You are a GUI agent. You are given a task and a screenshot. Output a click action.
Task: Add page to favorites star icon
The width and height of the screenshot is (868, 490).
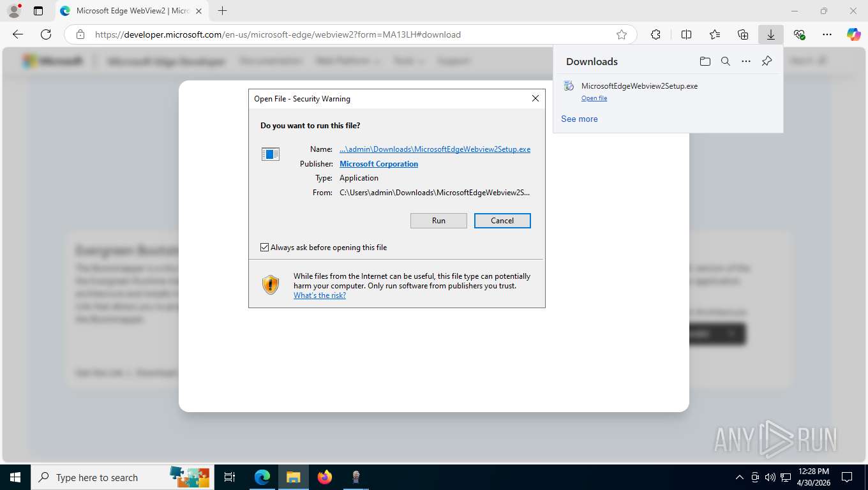coord(622,34)
